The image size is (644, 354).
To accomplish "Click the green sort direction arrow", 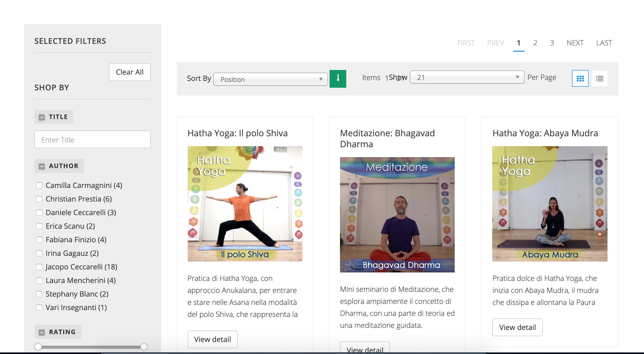I will click(338, 79).
